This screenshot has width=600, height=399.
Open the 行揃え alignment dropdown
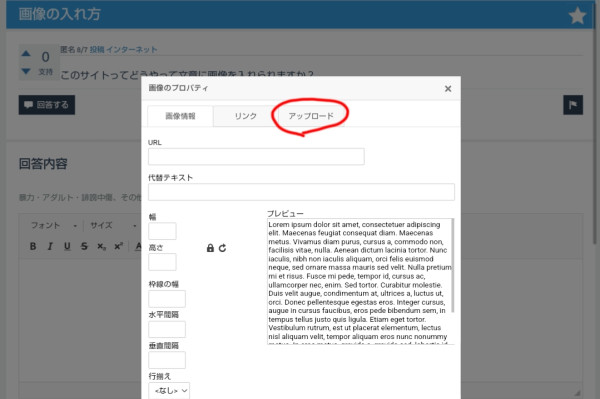coord(169,391)
